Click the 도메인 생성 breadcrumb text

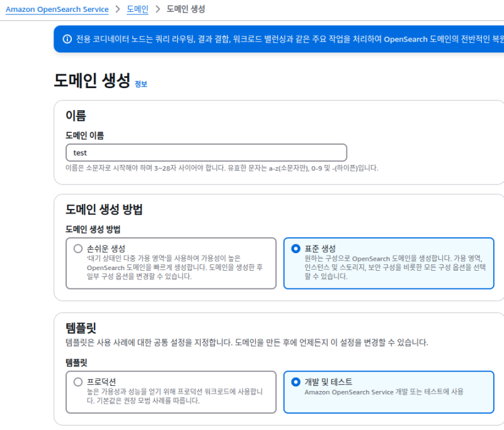(x=185, y=9)
